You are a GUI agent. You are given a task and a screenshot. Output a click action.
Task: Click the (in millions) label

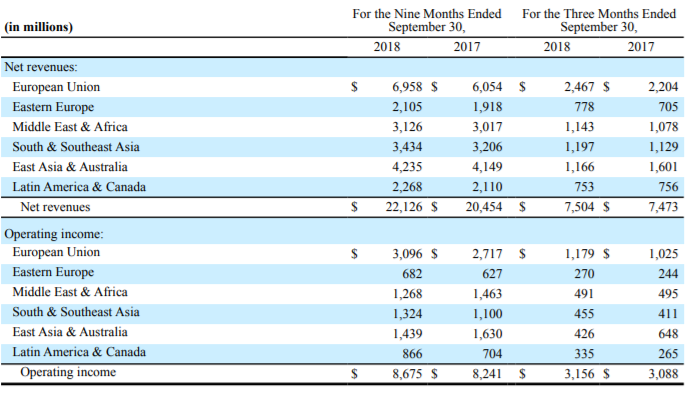[x=39, y=27]
